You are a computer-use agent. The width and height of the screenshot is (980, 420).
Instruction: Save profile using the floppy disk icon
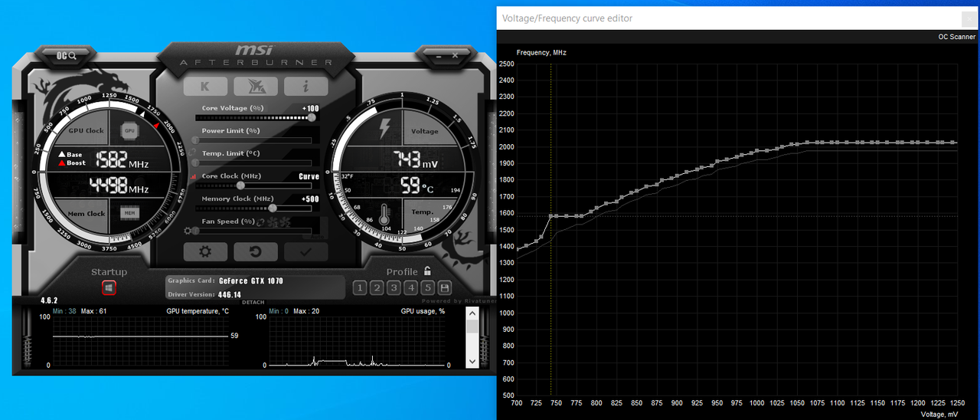tap(444, 288)
